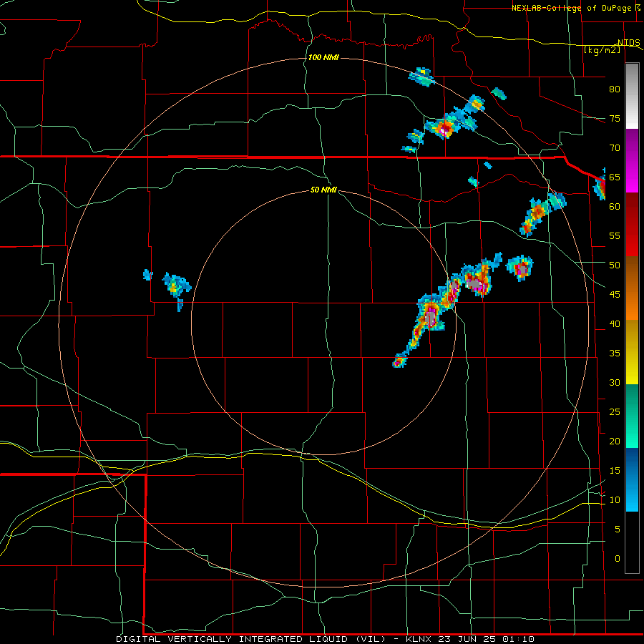Click the white segment of the color bar

(632, 97)
